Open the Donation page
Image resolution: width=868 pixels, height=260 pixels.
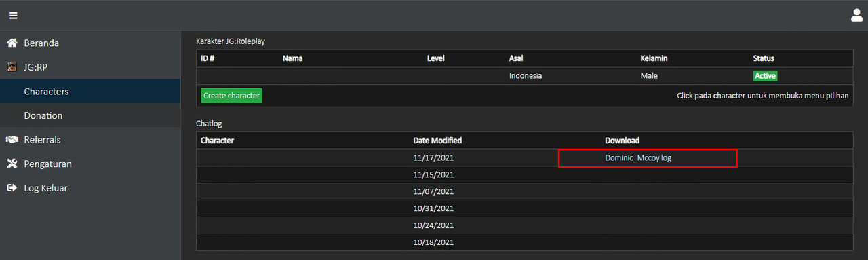(90, 115)
